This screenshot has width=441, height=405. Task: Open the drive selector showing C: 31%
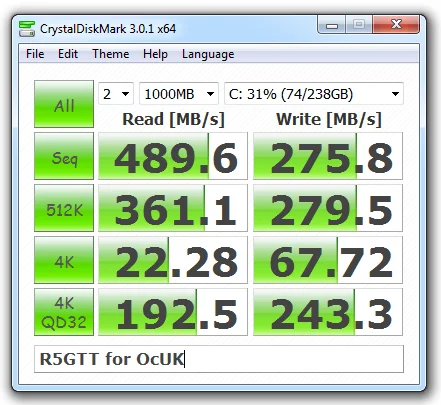click(314, 94)
